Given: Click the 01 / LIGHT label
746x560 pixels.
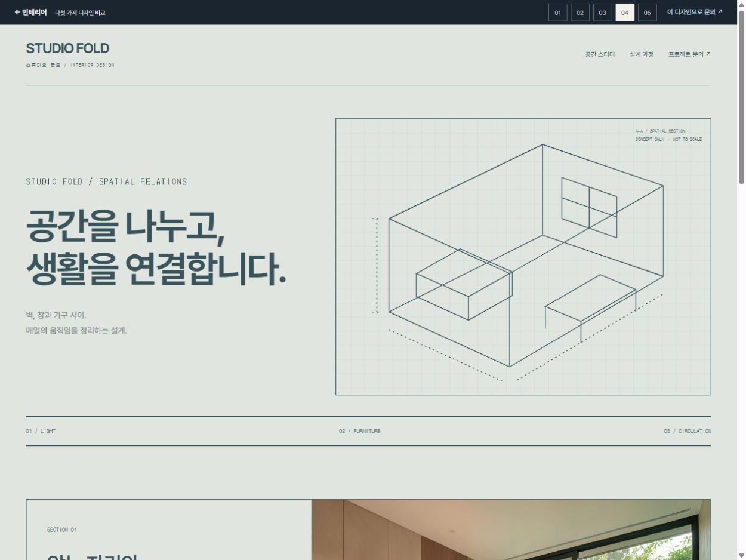Looking at the screenshot, I should [41, 431].
